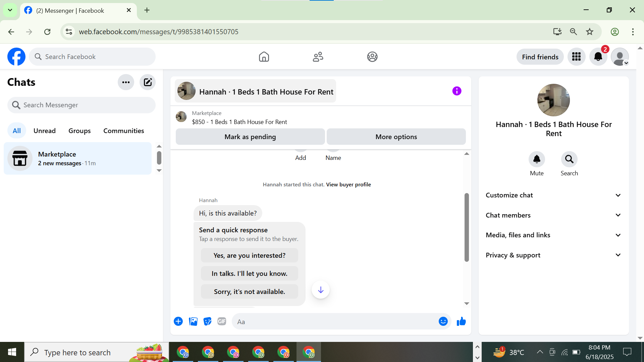Switch to the Communities filter
The height and width of the screenshot is (362, 644).
[x=124, y=131]
